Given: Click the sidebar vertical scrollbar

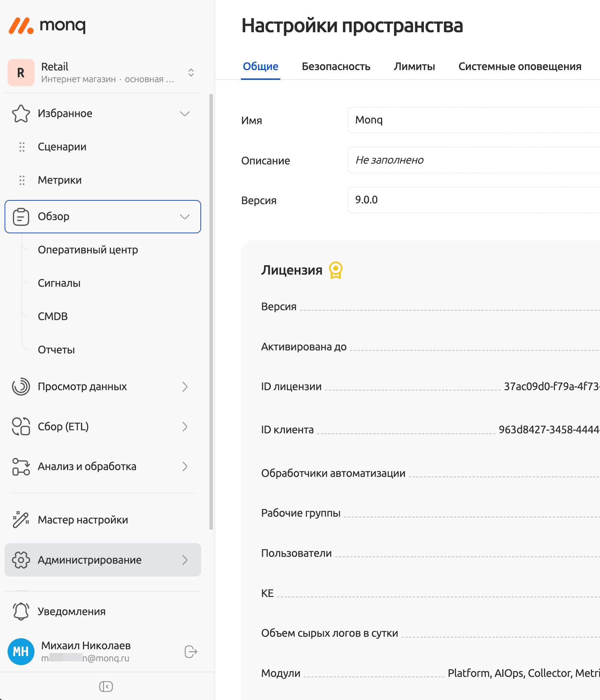Looking at the screenshot, I should [x=211, y=311].
